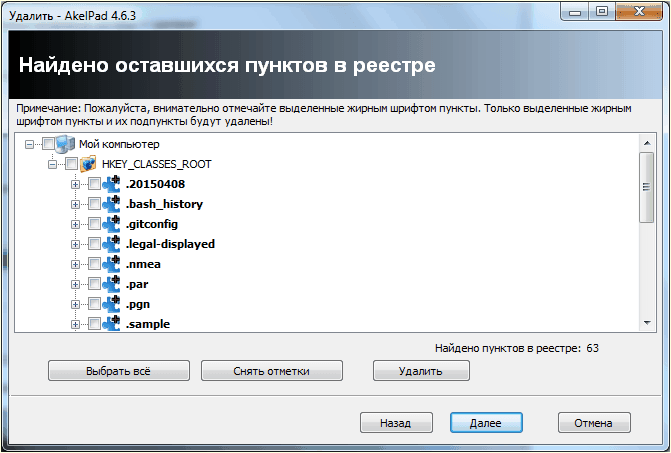Click the scrollbar down arrow in the tree

(x=647, y=323)
